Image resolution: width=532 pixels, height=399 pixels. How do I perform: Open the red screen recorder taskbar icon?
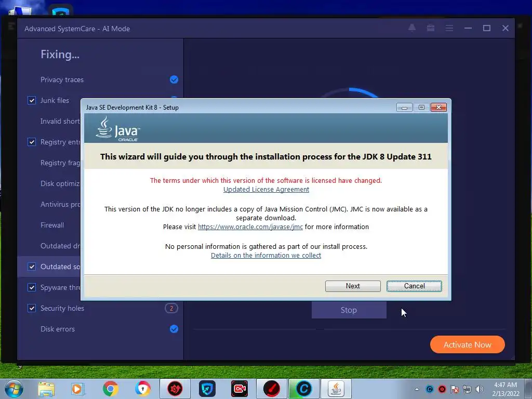pyautogui.click(x=239, y=389)
